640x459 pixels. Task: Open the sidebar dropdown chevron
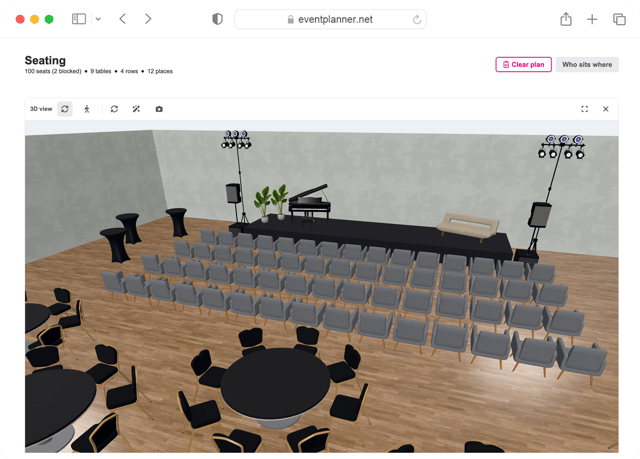[x=98, y=19]
